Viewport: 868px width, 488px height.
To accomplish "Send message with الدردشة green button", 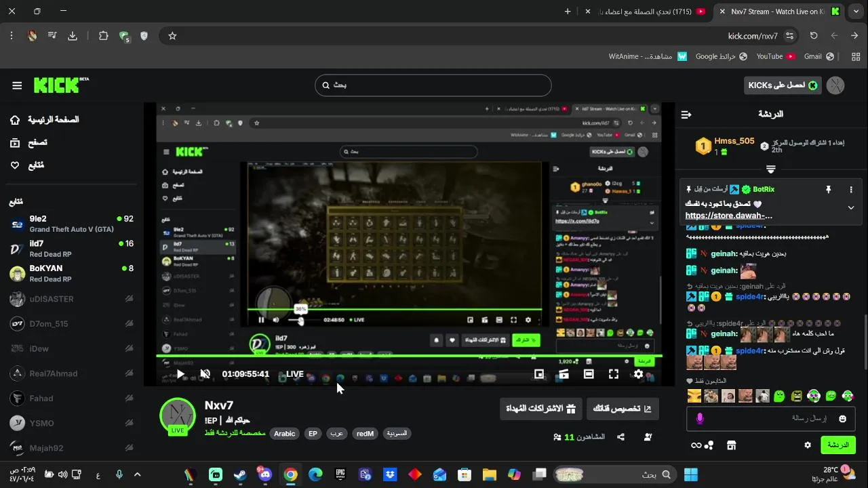I will click(838, 445).
